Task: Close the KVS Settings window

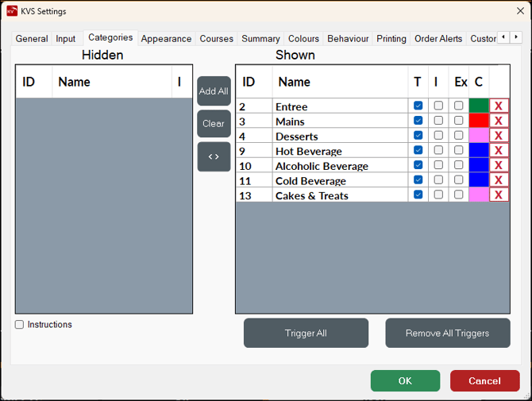Action: pos(520,11)
